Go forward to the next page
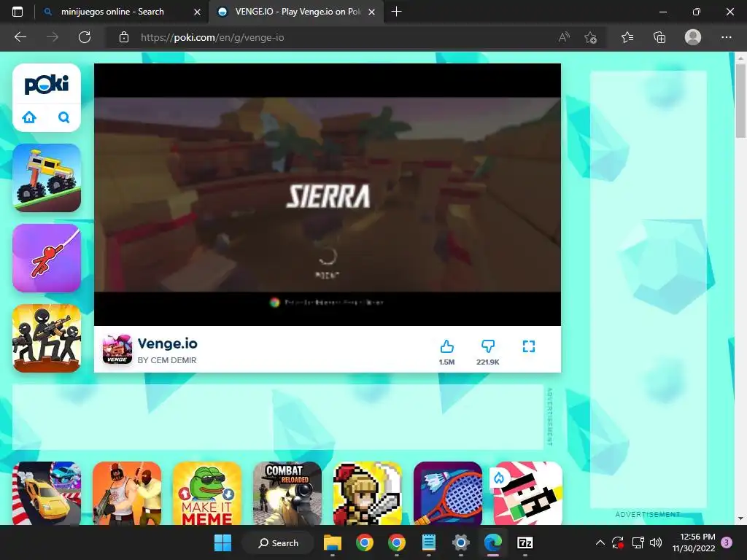 (53, 37)
